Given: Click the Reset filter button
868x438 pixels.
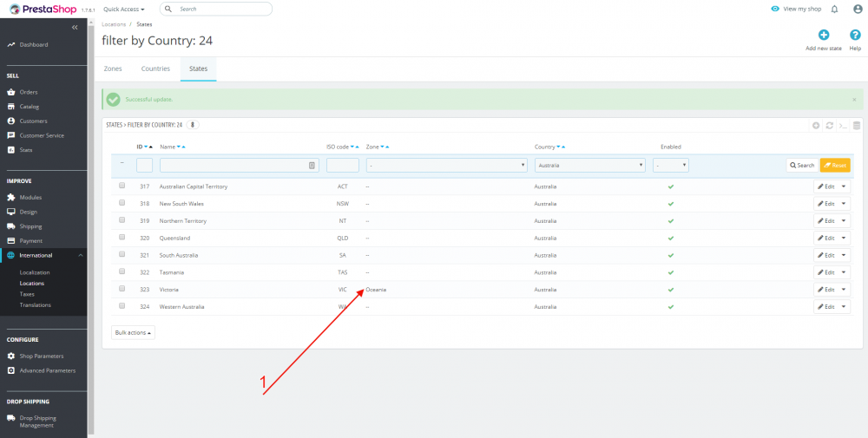Looking at the screenshot, I should pos(835,166).
